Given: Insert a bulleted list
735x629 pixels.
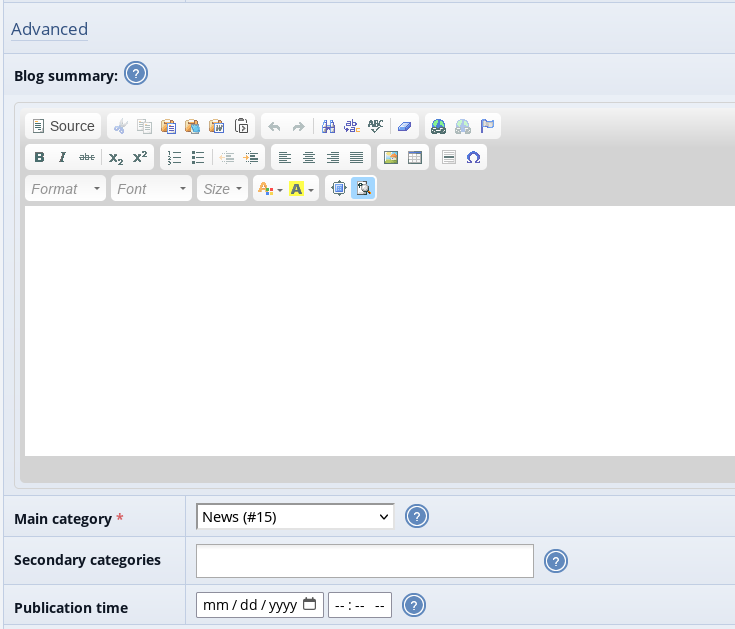Looking at the screenshot, I should pyautogui.click(x=198, y=157).
